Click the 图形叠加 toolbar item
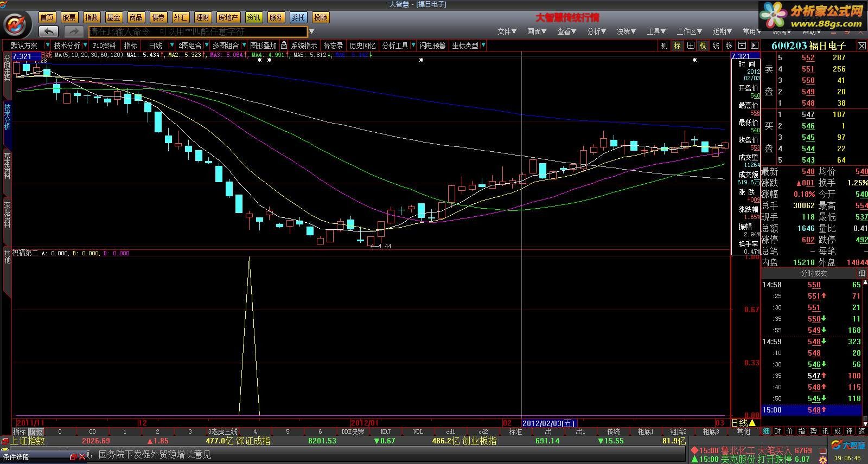868x464 pixels. pos(263,46)
